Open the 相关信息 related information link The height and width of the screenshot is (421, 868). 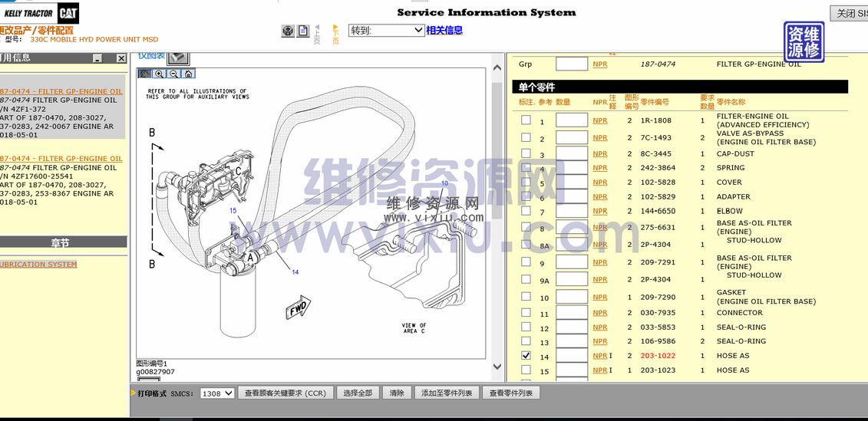(444, 31)
